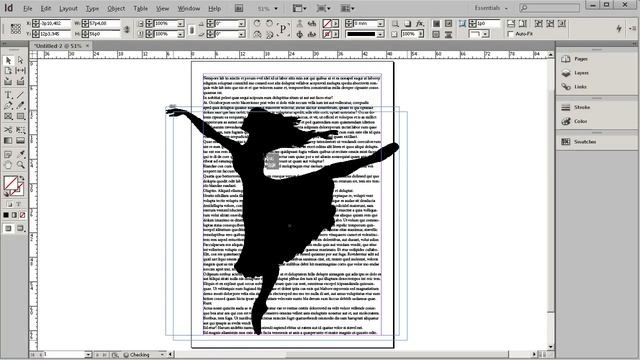Open the Arrange Documents dropdown
The width and height of the screenshot is (640, 360).
click(x=347, y=8)
